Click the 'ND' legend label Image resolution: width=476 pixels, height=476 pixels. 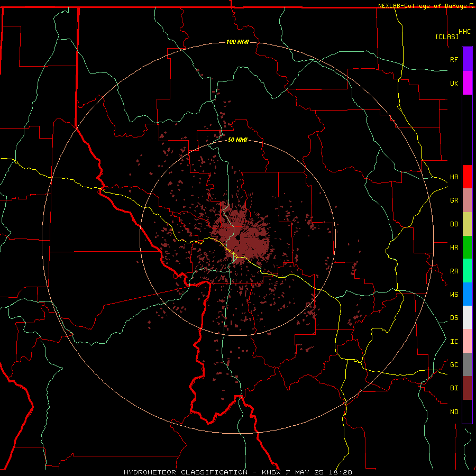pos(454,412)
